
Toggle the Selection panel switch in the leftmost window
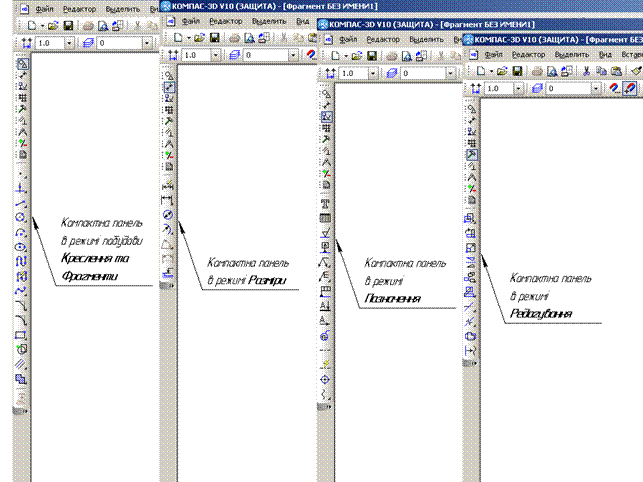point(23,144)
